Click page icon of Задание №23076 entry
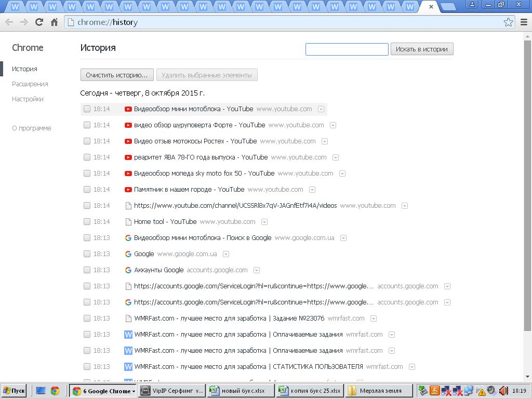Screen dimensions: 532x399 tap(128, 318)
